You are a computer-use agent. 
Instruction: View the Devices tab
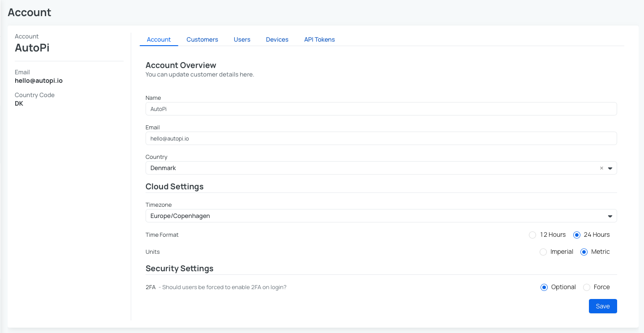277,39
